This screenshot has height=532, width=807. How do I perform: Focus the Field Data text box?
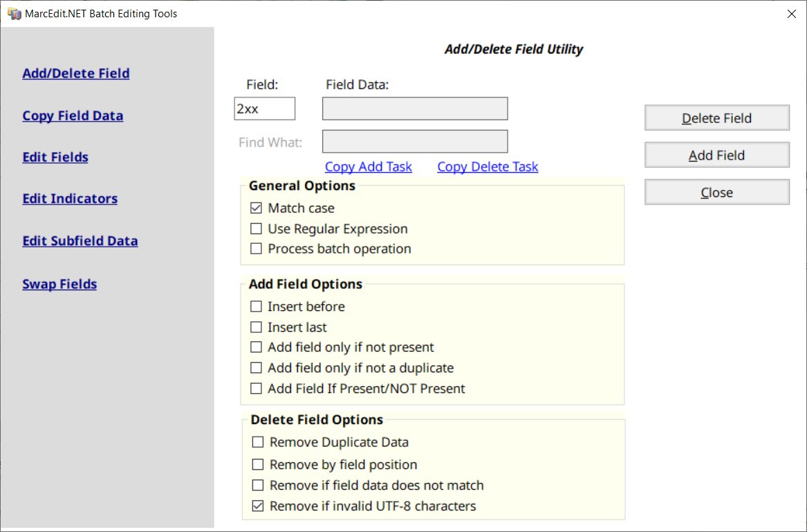click(415, 108)
